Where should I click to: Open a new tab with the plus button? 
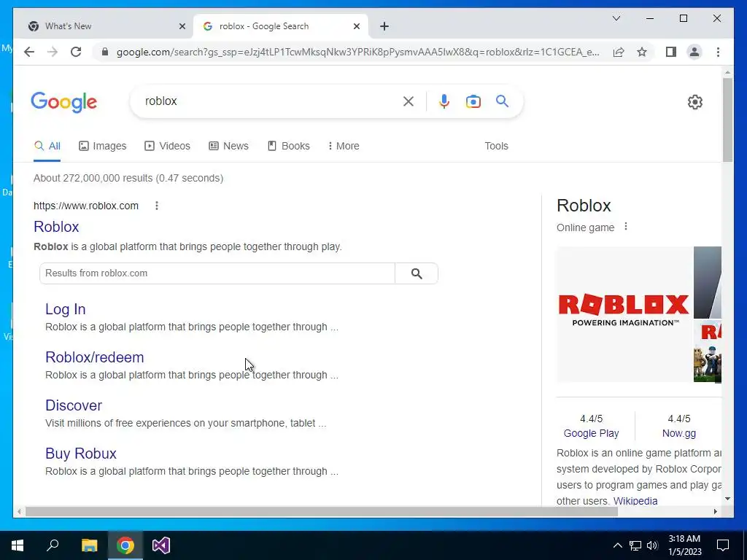384,26
